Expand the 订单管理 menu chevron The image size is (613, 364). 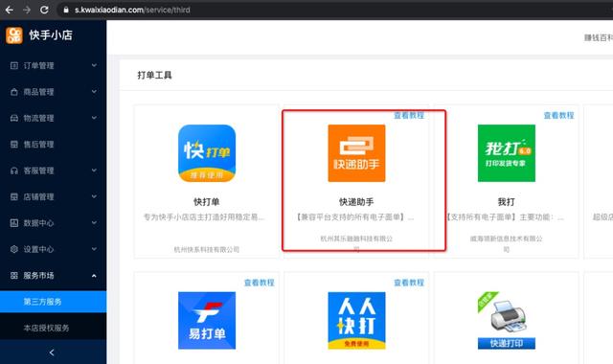[x=94, y=65]
